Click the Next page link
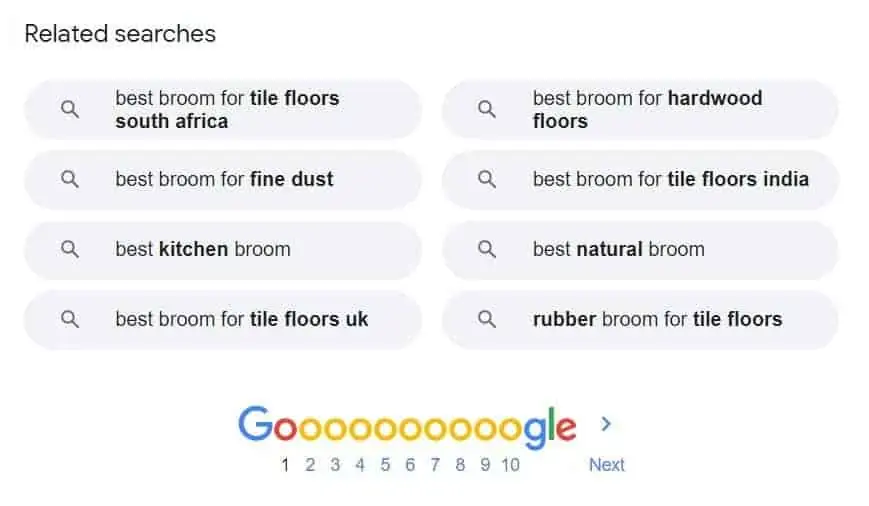Image resolution: width=869 pixels, height=506 pixels. [x=606, y=465]
